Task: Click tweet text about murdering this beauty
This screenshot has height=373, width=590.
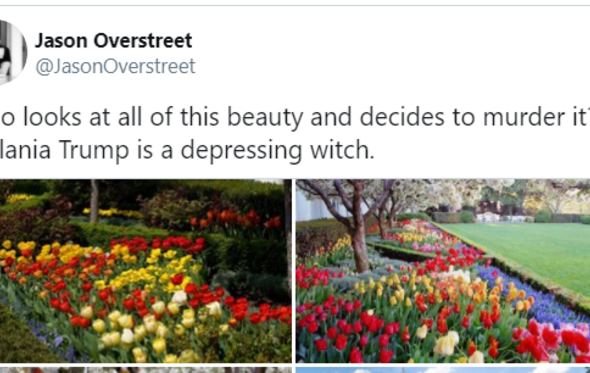Action: pos(295,117)
